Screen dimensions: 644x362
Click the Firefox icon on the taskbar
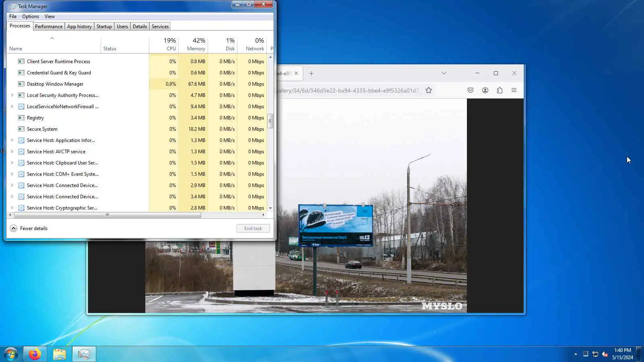tap(35, 354)
